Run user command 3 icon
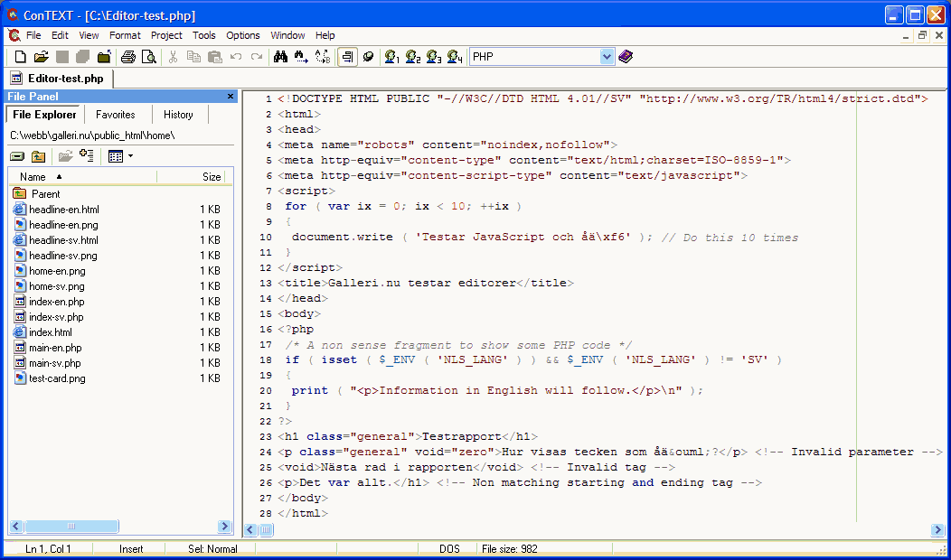Viewport: 951px width, 560px height. (x=434, y=57)
